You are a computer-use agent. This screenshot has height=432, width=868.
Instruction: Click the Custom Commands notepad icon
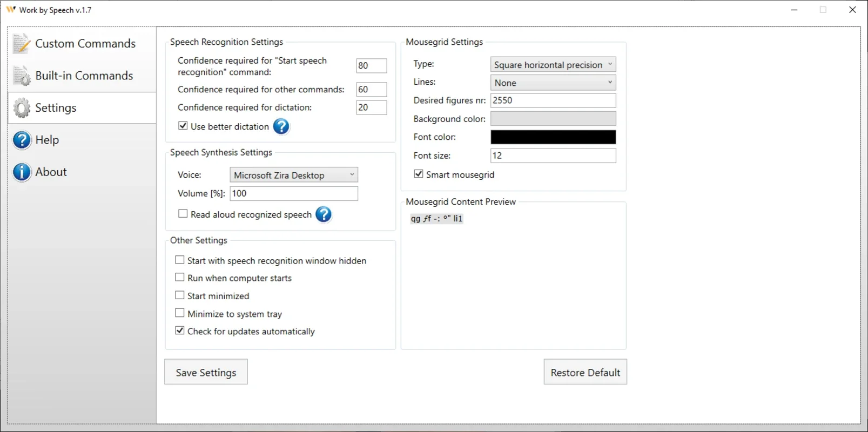(x=22, y=44)
